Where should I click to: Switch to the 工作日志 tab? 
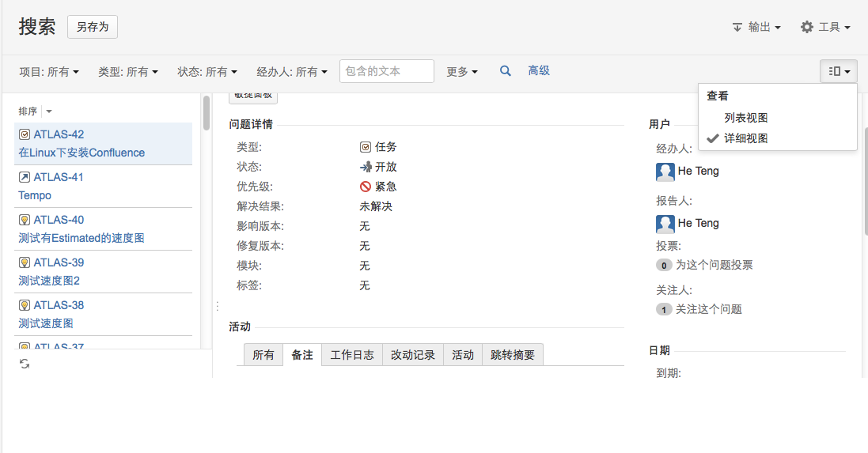click(x=352, y=355)
